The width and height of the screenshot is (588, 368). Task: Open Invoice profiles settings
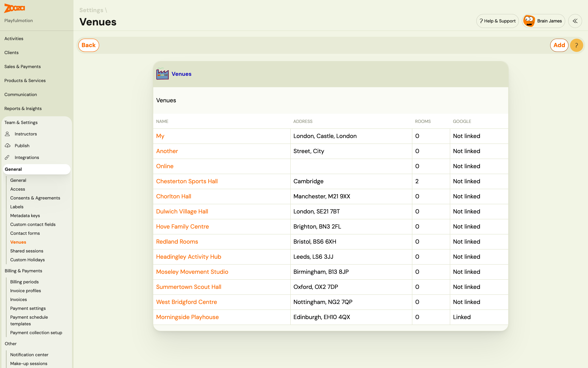pos(26,291)
